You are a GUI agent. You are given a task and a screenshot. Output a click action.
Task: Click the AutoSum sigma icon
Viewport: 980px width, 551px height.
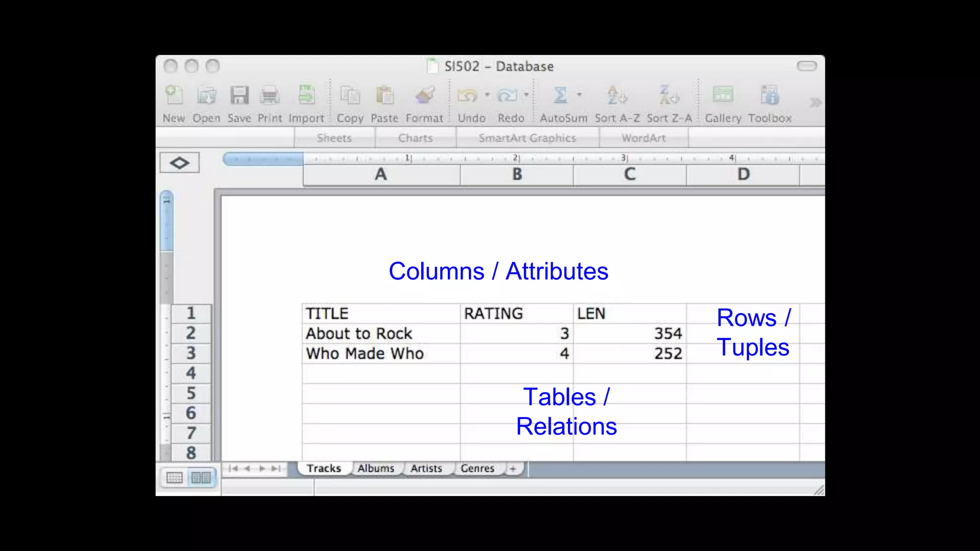click(x=560, y=95)
